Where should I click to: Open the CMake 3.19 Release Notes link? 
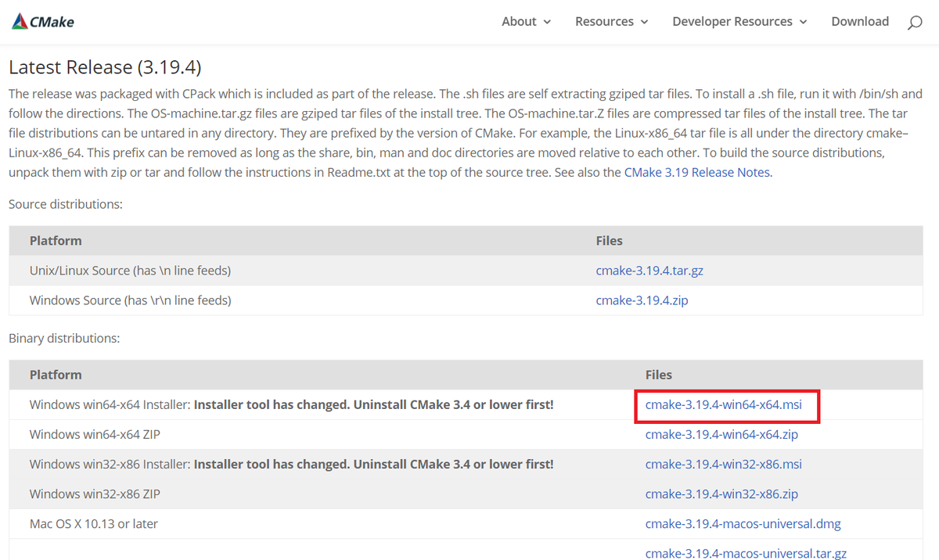pos(697,172)
